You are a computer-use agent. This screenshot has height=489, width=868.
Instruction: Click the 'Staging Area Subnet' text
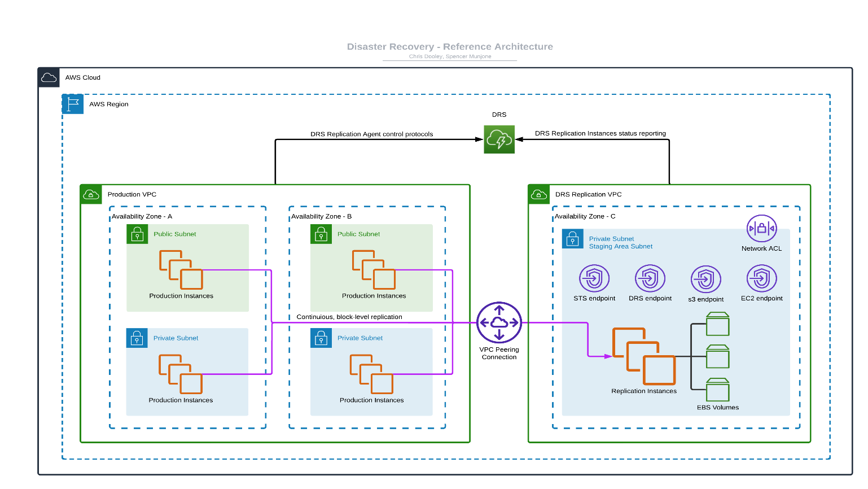(x=621, y=247)
